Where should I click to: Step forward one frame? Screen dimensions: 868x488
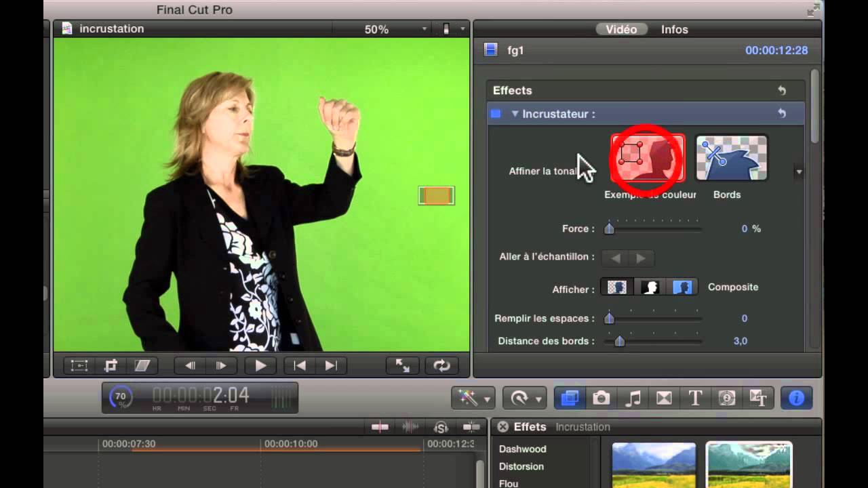(221, 365)
